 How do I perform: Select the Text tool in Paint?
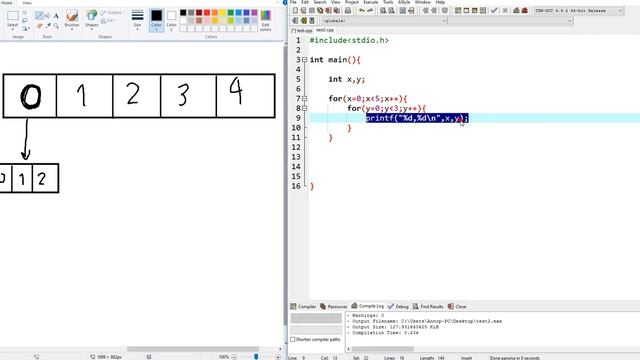56,16
